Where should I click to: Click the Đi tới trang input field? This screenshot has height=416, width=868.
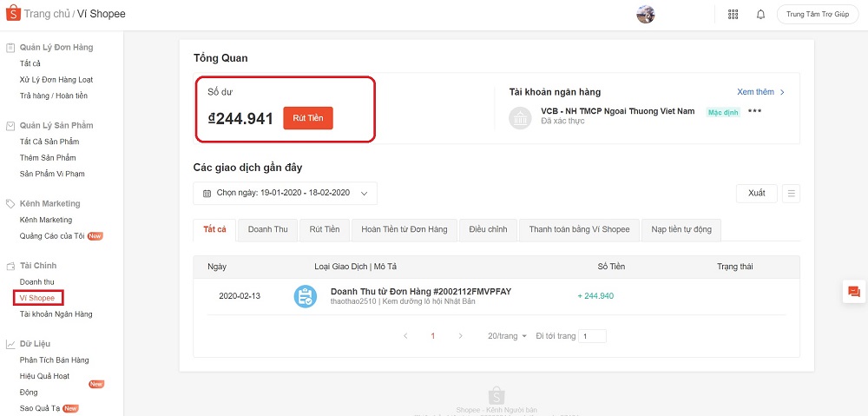[592, 336]
